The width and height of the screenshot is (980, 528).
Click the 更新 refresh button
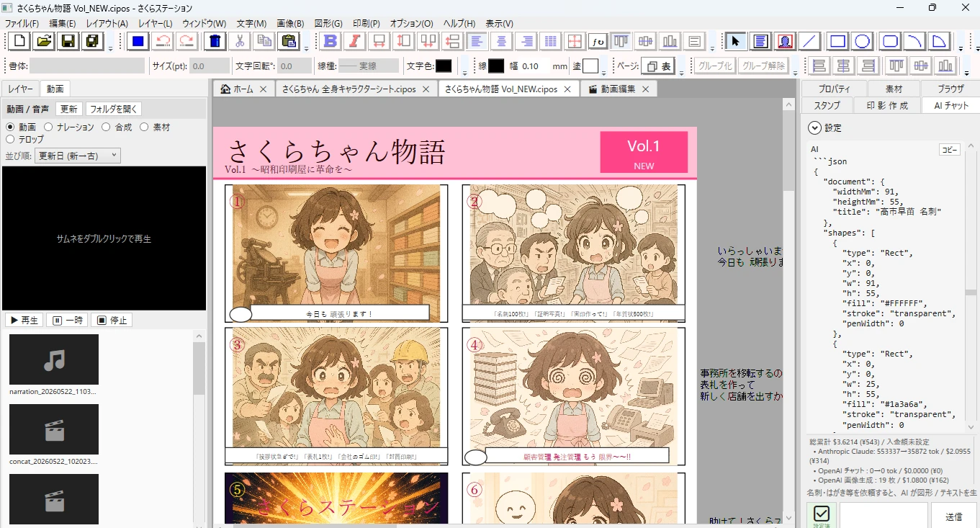click(68, 109)
